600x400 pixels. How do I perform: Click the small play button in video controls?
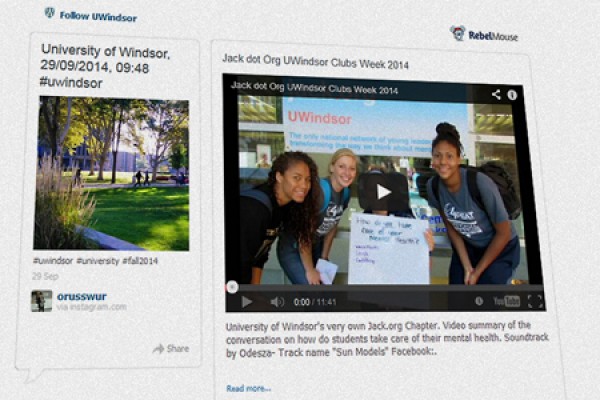[x=247, y=301]
